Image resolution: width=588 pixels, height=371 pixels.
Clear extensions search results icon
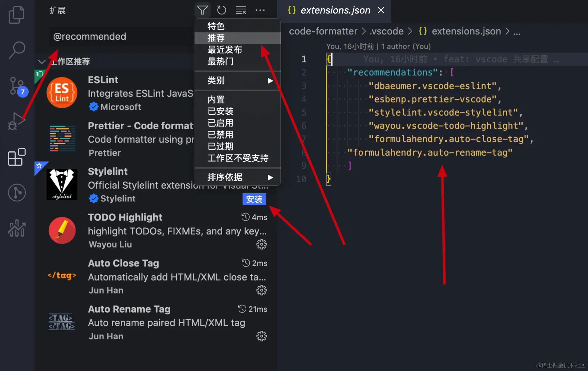(241, 10)
